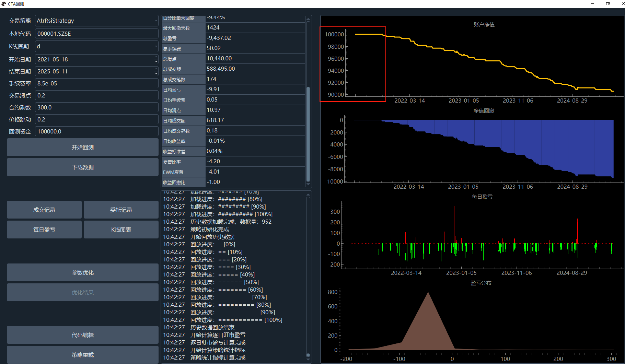Click the statistics table scroll-down arrow

[308, 185]
